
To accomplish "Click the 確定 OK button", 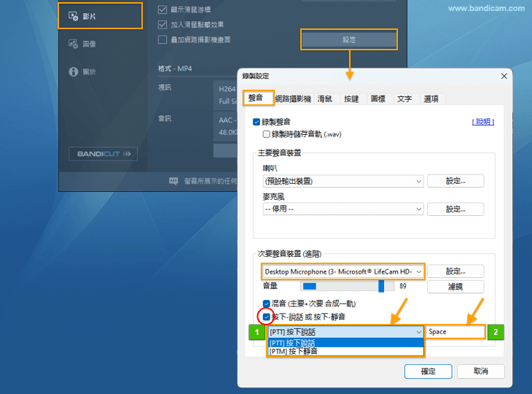I will click(429, 371).
